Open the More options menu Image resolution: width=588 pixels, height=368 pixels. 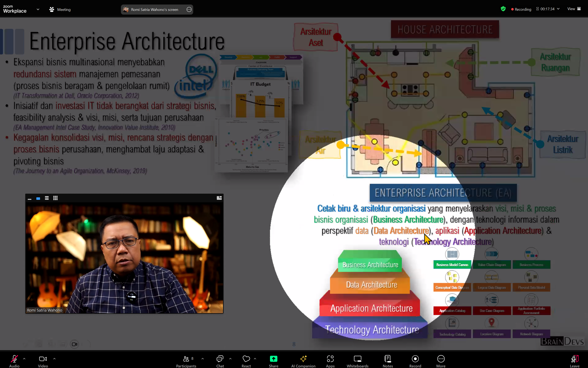click(441, 359)
